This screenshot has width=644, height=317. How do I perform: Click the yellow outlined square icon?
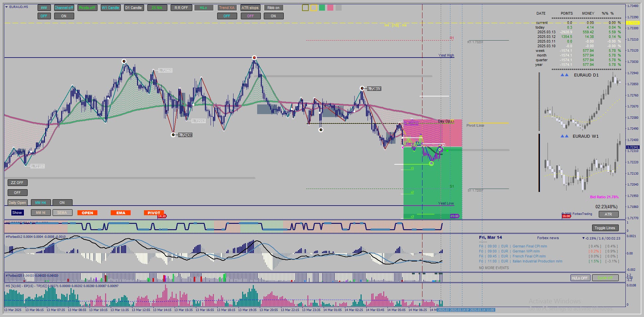click(x=314, y=8)
